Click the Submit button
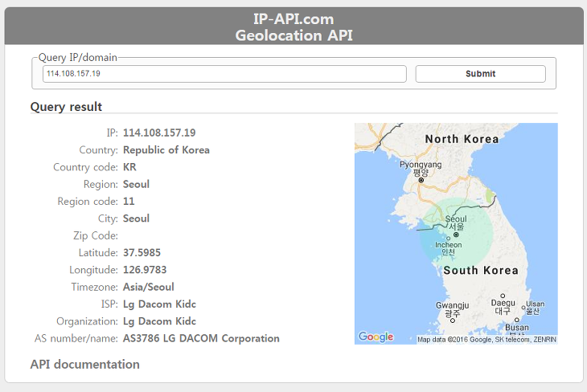Screen dimensions: 587x392 pyautogui.click(x=480, y=74)
